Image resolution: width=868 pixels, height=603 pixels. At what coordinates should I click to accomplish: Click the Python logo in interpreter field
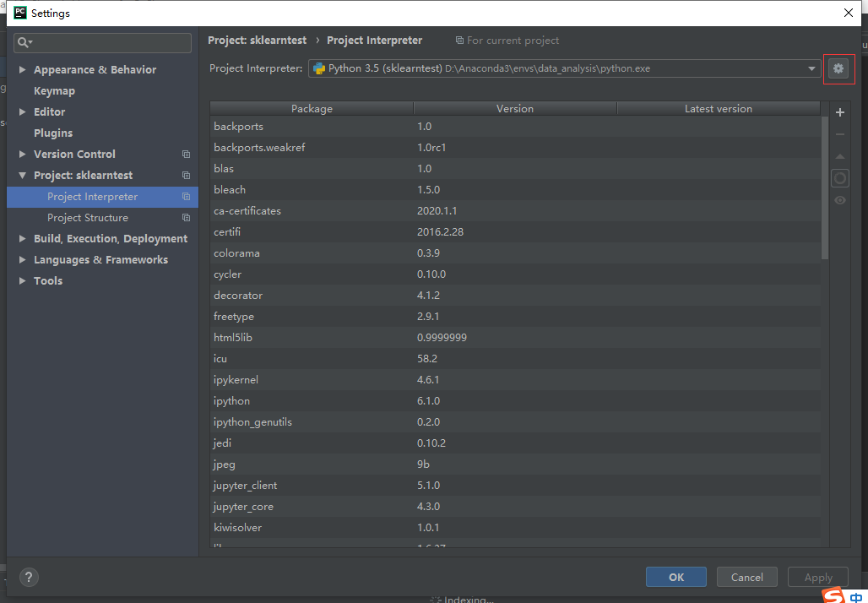(319, 68)
